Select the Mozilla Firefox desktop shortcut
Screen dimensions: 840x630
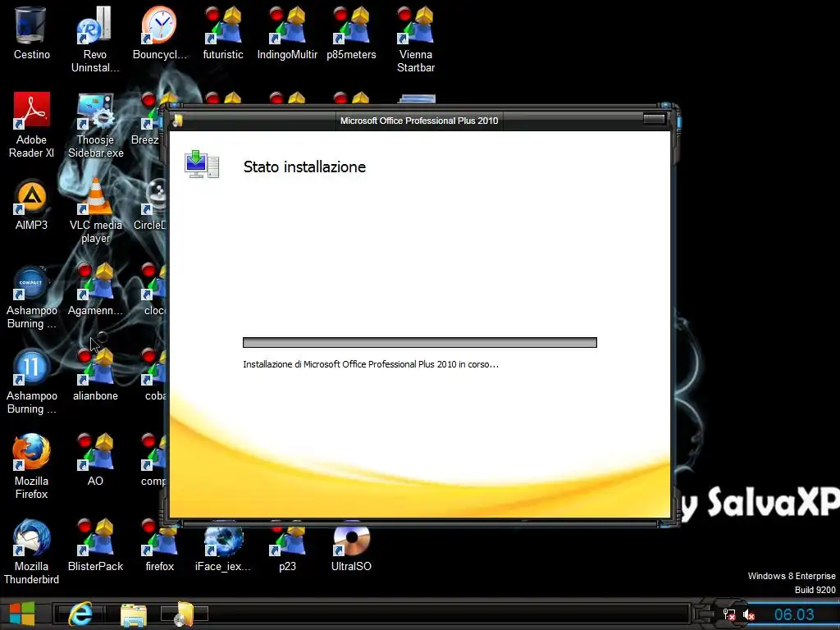coord(31,466)
